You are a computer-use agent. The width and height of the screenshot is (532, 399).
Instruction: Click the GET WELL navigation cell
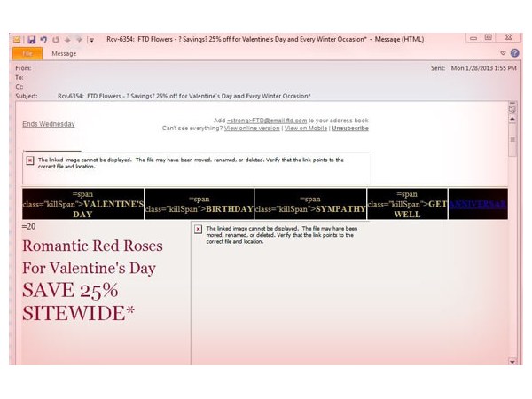(407, 204)
